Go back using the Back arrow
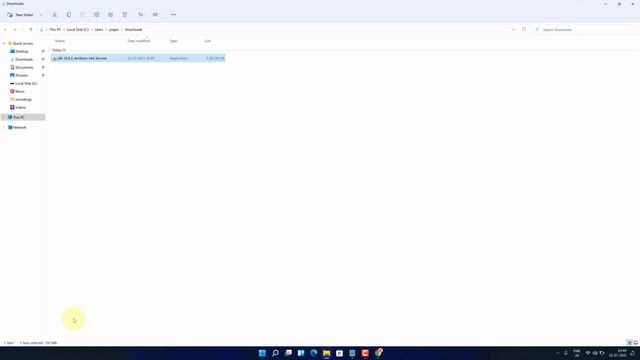 click(5, 29)
